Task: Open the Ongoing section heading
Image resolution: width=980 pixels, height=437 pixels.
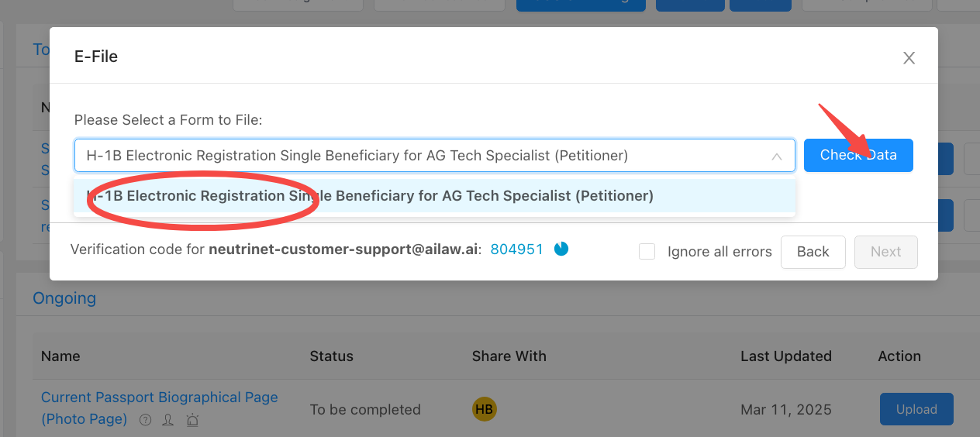Action: (64, 298)
